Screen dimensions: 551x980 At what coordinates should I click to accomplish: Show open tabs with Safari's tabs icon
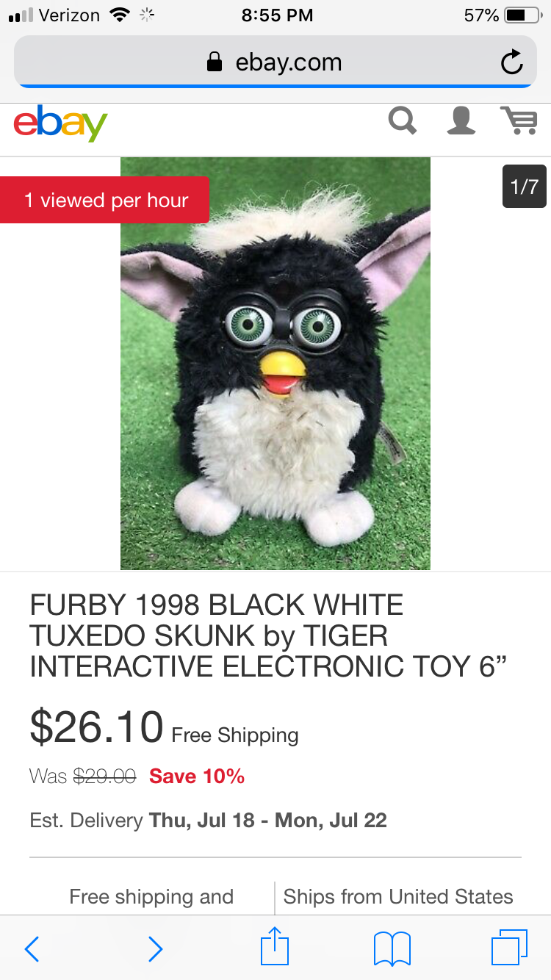click(x=509, y=947)
